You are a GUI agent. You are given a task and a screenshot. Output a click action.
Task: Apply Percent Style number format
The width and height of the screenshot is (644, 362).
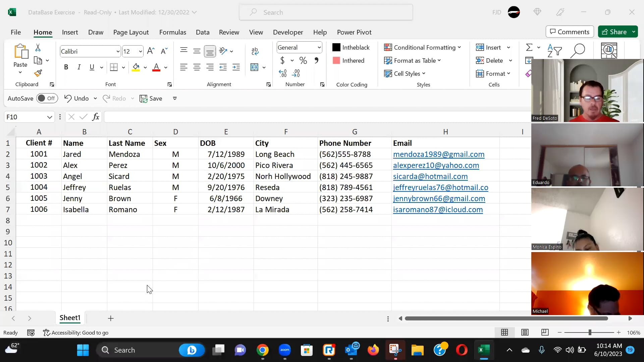click(303, 60)
